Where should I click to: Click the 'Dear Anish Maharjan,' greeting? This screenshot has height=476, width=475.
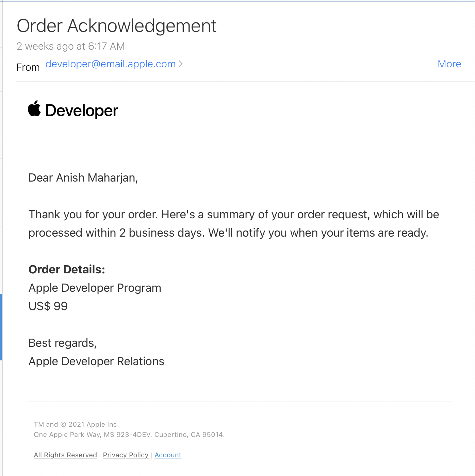point(83,178)
